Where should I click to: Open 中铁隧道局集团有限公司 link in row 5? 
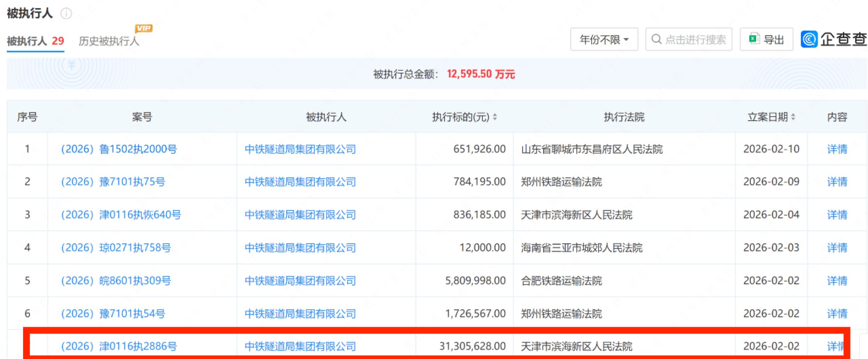300,281
